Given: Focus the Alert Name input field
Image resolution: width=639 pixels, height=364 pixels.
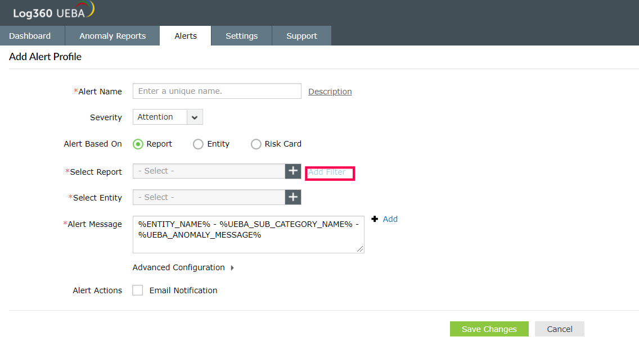Looking at the screenshot, I should 217,91.
